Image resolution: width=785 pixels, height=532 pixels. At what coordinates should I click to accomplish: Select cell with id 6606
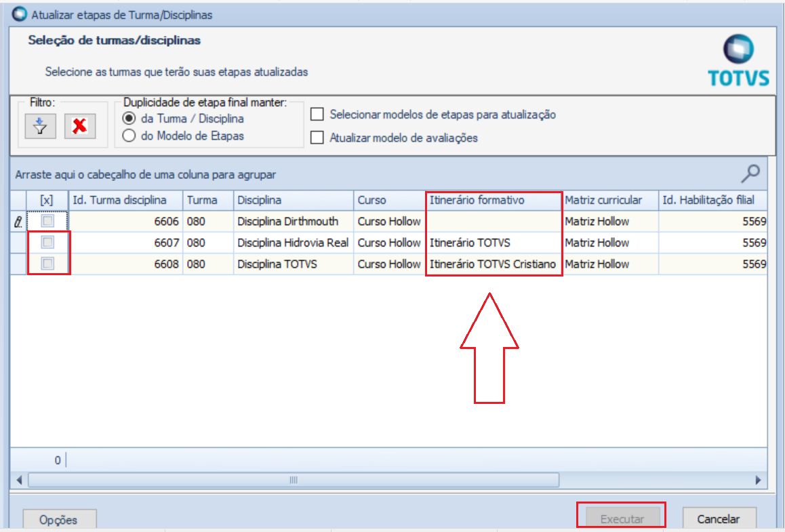click(125, 222)
